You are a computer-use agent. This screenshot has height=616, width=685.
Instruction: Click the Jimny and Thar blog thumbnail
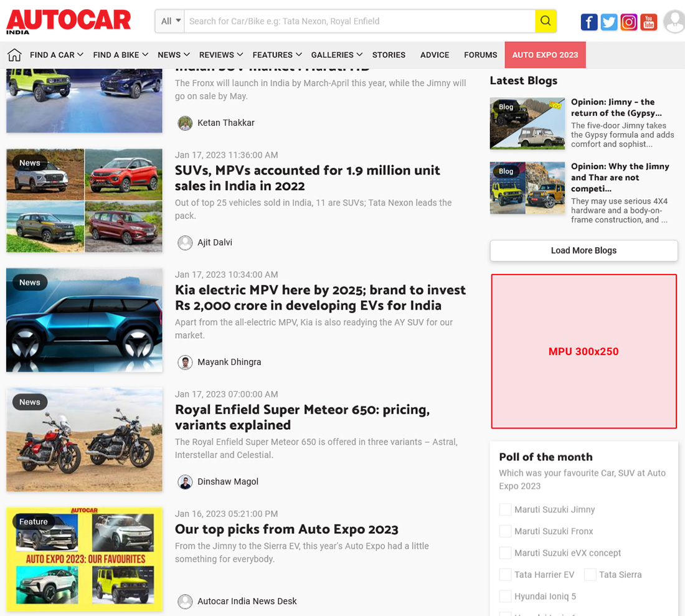point(527,188)
